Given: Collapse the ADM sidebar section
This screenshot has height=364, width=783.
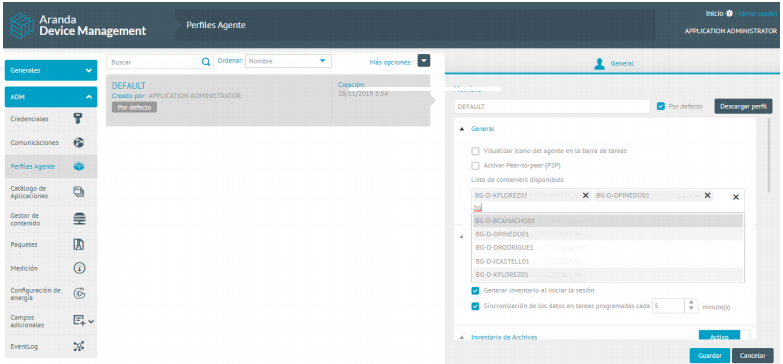Looking at the screenshot, I should coord(51,97).
